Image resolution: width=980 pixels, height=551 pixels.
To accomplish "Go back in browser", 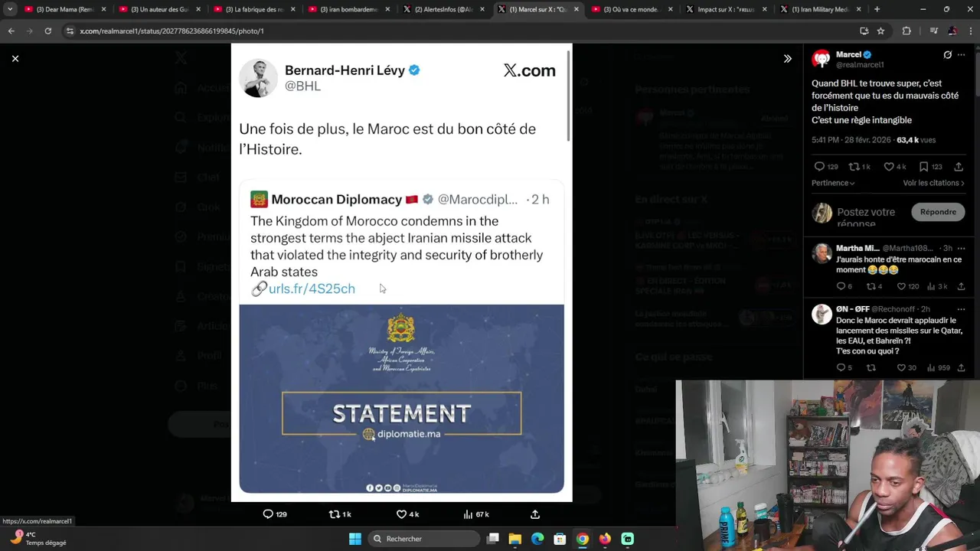I will 11,31.
